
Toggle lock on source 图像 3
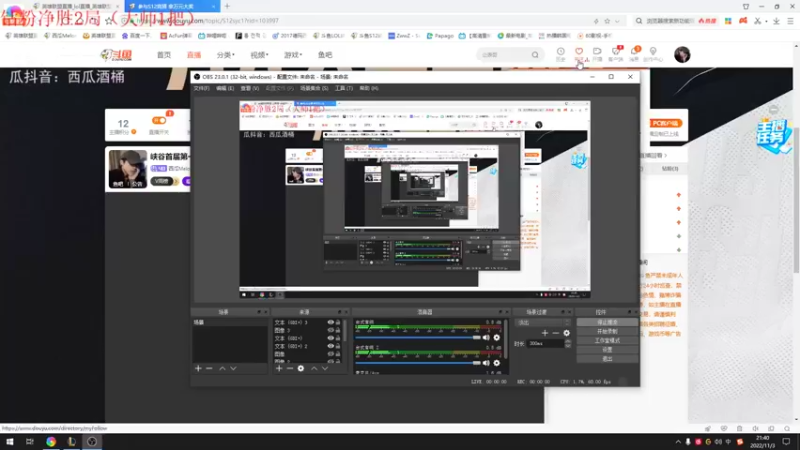pos(338,330)
